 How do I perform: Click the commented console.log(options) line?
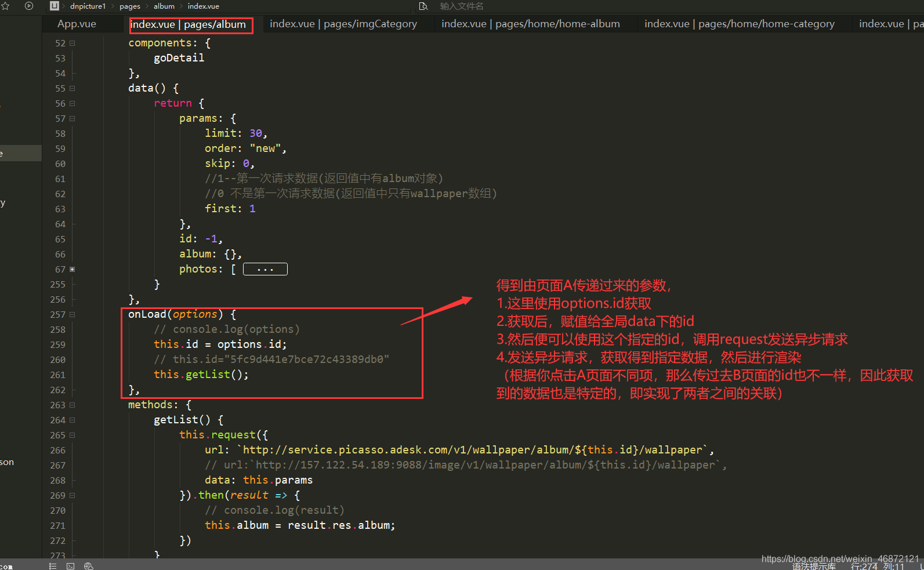click(x=227, y=329)
